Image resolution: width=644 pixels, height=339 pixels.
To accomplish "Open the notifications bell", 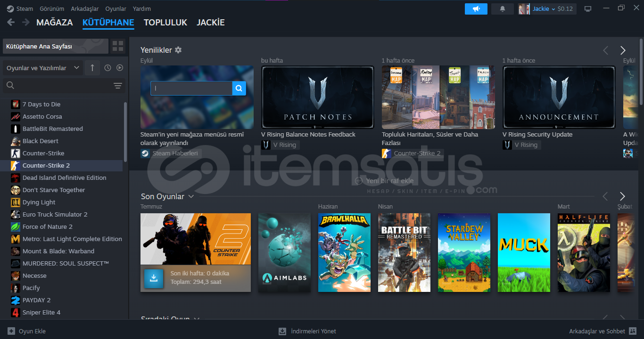I will pyautogui.click(x=503, y=9).
